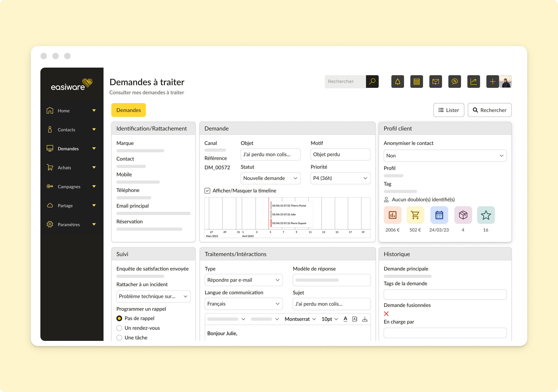
Task: Open the analytics trend chart icon
Action: [x=474, y=82]
